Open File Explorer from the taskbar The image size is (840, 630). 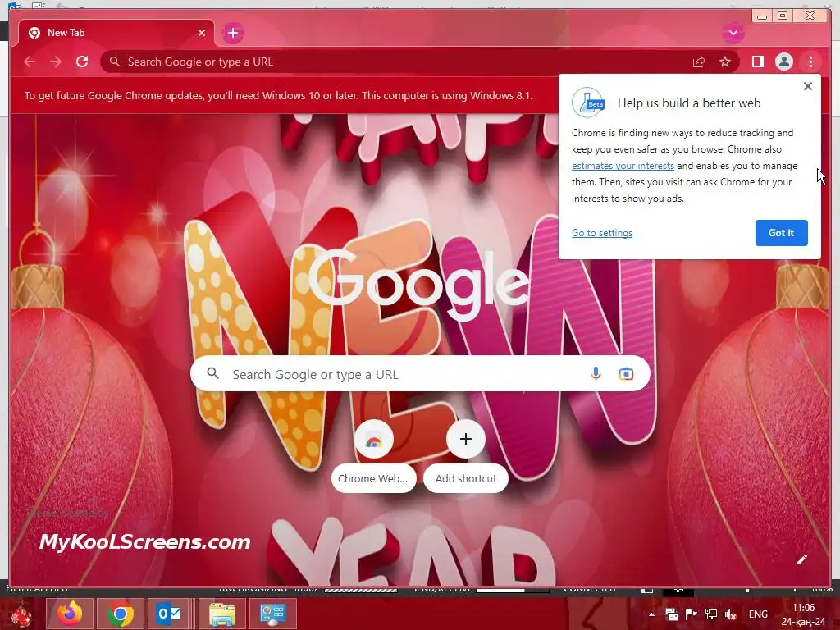tap(221, 614)
